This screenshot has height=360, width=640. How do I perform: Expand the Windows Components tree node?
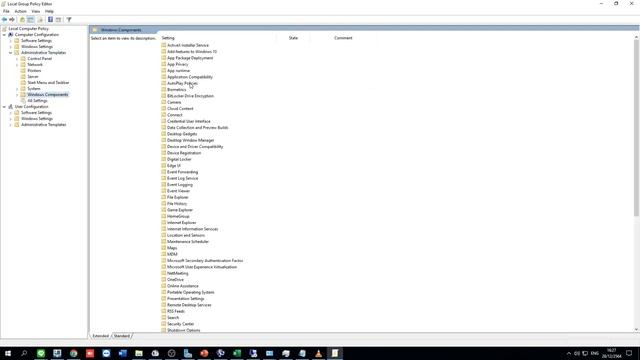point(17,95)
